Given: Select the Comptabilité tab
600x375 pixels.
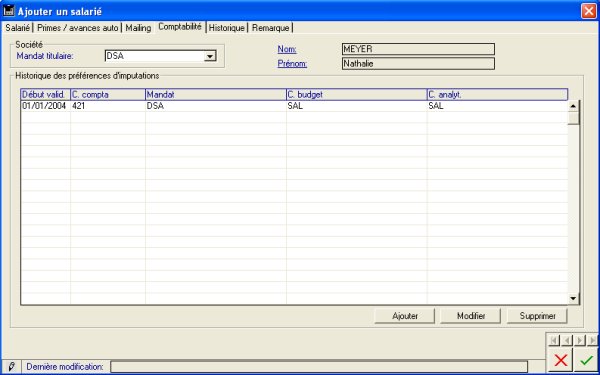Looking at the screenshot, I should coord(180,27).
